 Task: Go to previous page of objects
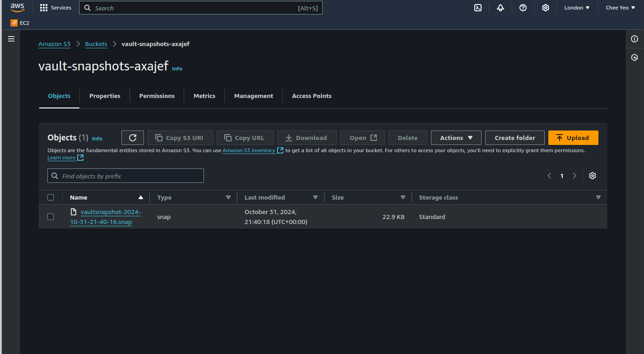click(549, 176)
